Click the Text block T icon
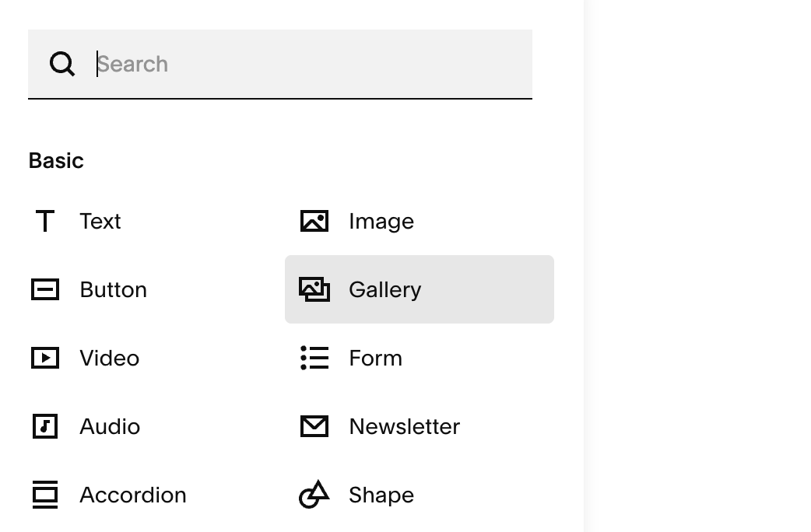811x532 pixels. coord(45,222)
